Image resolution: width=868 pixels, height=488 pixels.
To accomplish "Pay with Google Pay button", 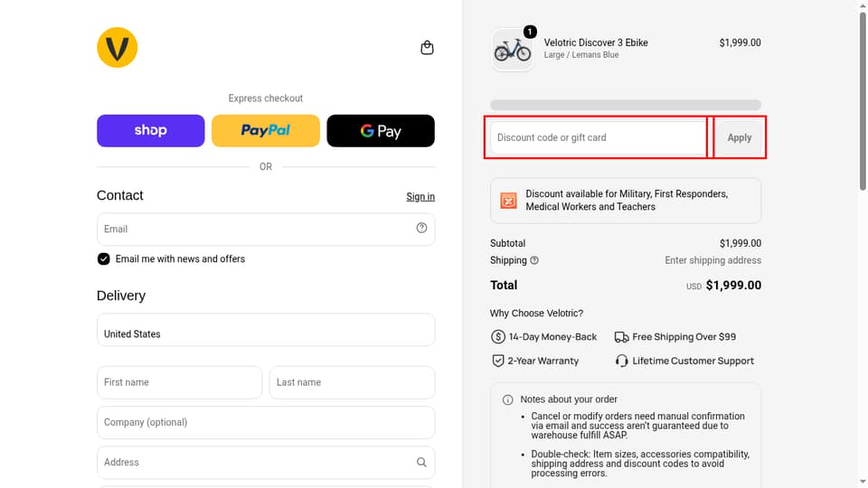I will (381, 130).
